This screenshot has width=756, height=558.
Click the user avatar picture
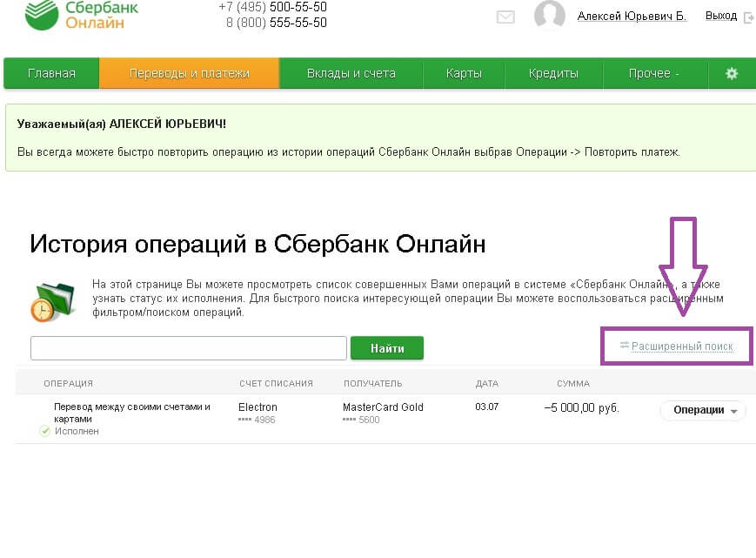[x=550, y=16]
